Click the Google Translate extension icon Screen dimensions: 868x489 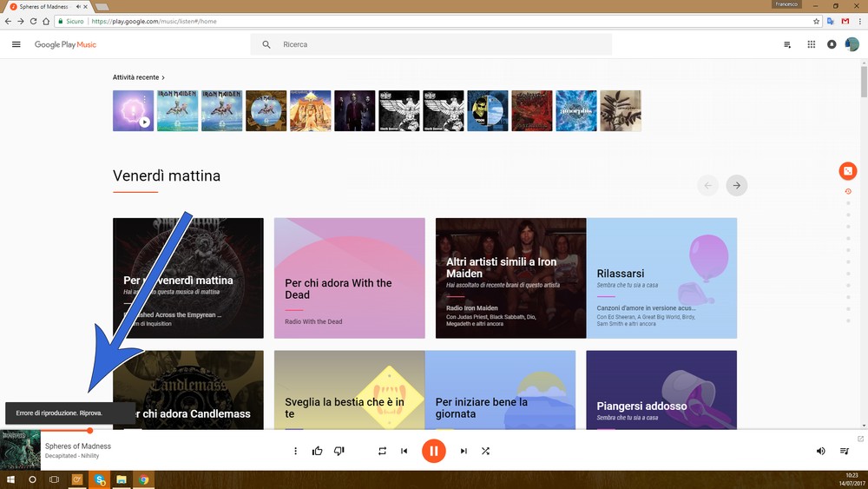point(831,21)
